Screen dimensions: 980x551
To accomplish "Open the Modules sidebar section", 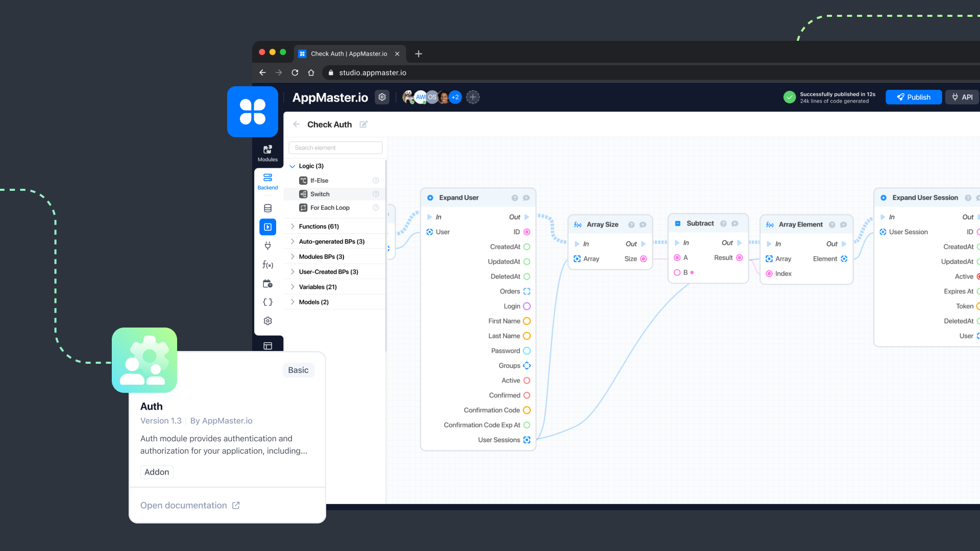I will click(x=267, y=153).
